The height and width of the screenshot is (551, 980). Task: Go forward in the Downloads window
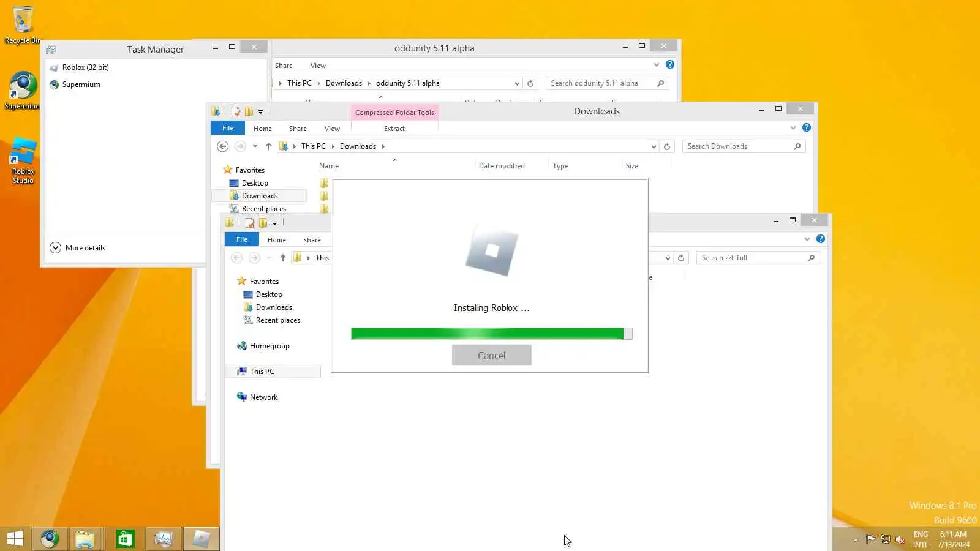click(240, 146)
